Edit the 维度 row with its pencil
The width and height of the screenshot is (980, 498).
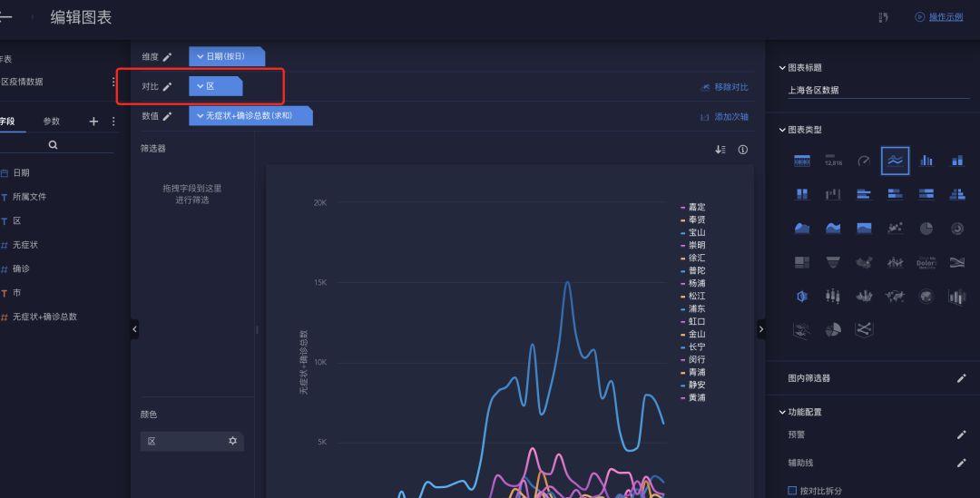pyautogui.click(x=167, y=57)
